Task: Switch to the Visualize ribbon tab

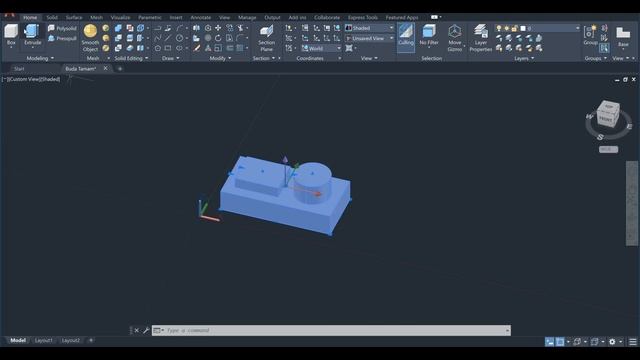Action: click(120, 17)
